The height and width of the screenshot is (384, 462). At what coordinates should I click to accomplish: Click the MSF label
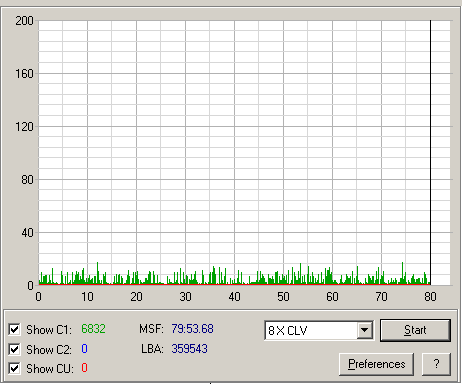(x=151, y=329)
